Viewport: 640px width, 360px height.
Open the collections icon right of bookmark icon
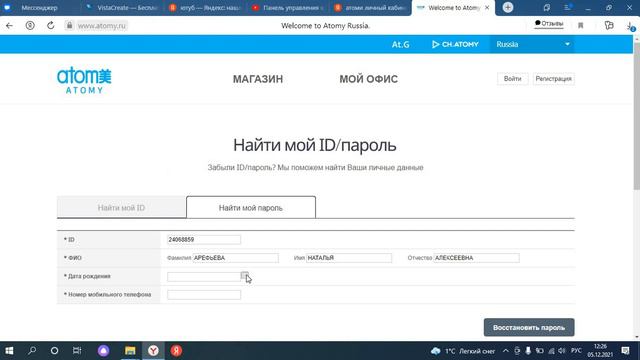609,25
